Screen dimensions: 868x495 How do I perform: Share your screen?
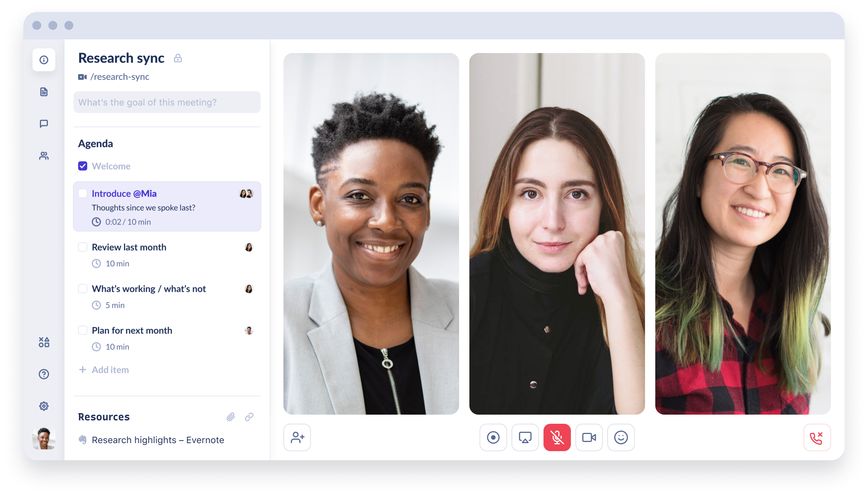(525, 437)
